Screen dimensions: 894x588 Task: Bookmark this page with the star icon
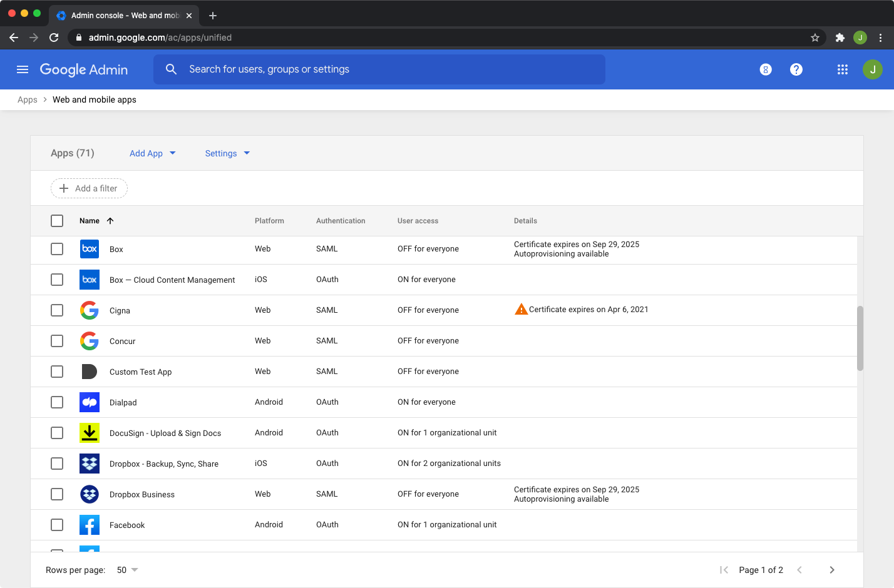coord(815,38)
